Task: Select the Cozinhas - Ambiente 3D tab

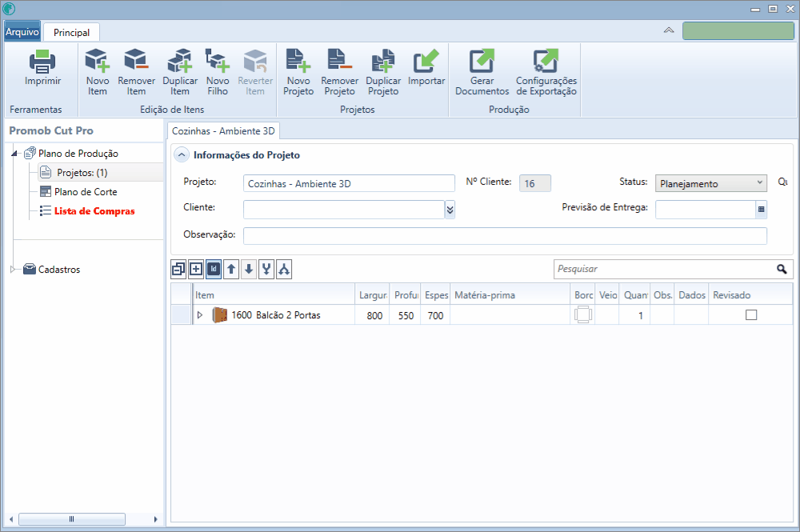Action: [x=223, y=130]
